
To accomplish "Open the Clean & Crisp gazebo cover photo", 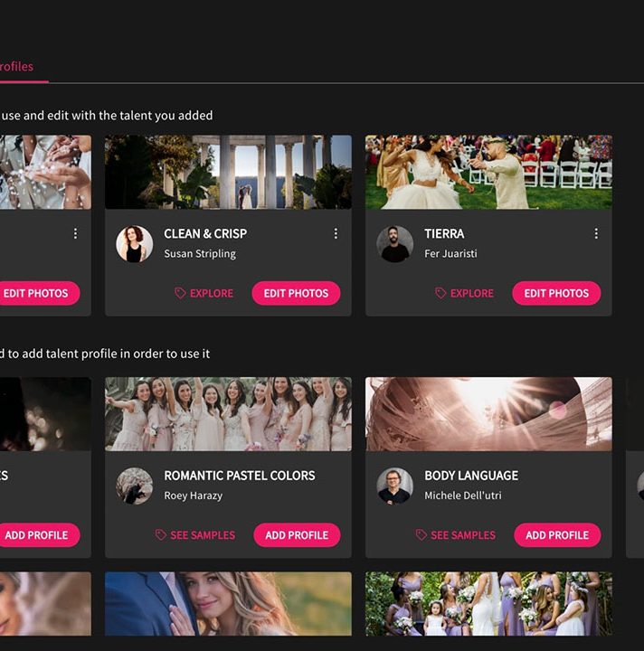I will point(228,172).
